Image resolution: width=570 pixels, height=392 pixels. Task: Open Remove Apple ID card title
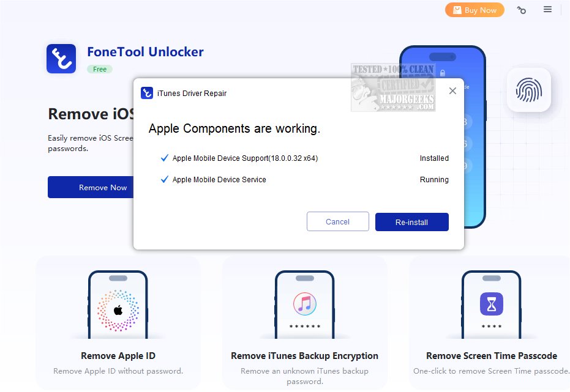pyautogui.click(x=118, y=356)
